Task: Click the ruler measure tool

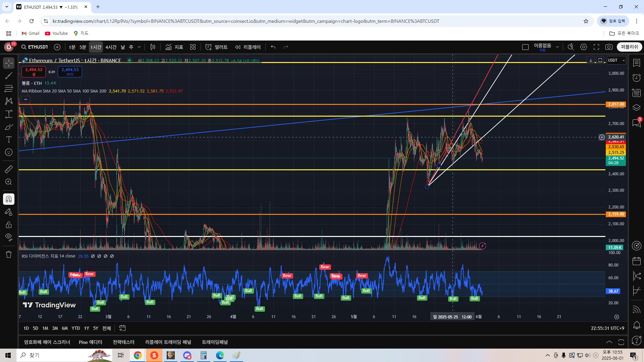Action: coord(9,169)
